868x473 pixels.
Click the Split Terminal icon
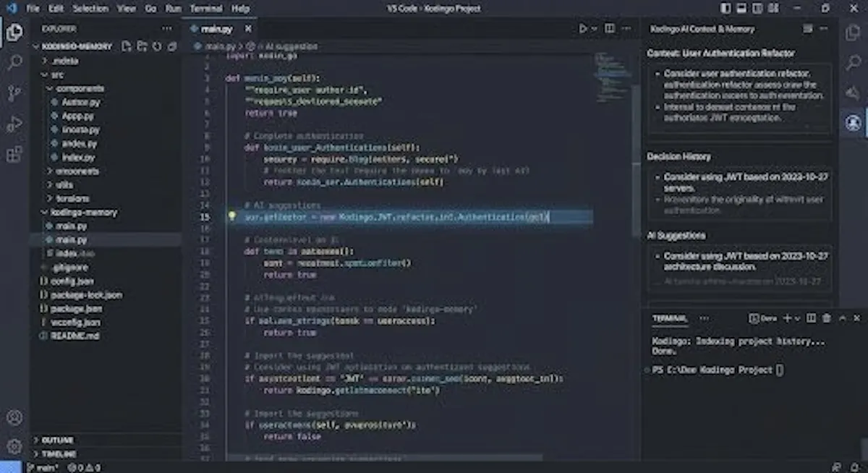[811, 318]
